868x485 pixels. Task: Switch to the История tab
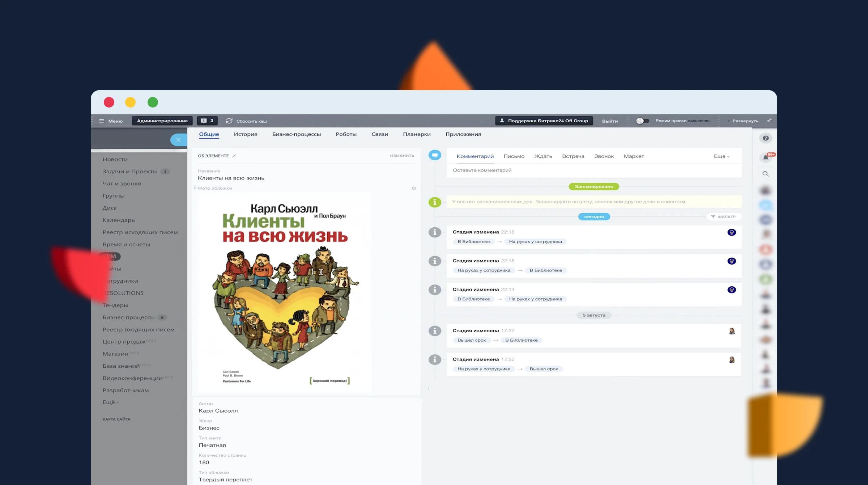click(245, 134)
